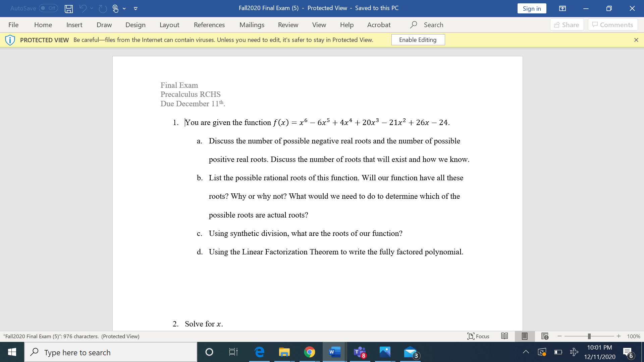
Task: Open Microsoft Teams from the taskbar
Action: pos(359,352)
